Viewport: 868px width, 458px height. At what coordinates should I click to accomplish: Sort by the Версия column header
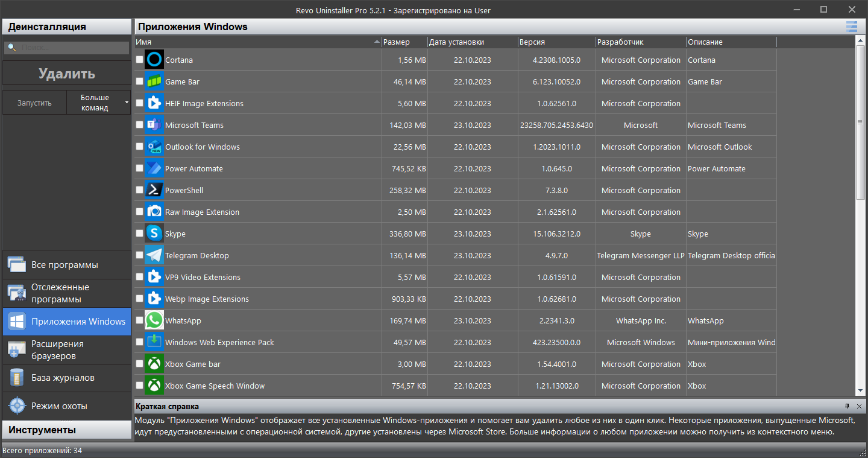pos(556,42)
